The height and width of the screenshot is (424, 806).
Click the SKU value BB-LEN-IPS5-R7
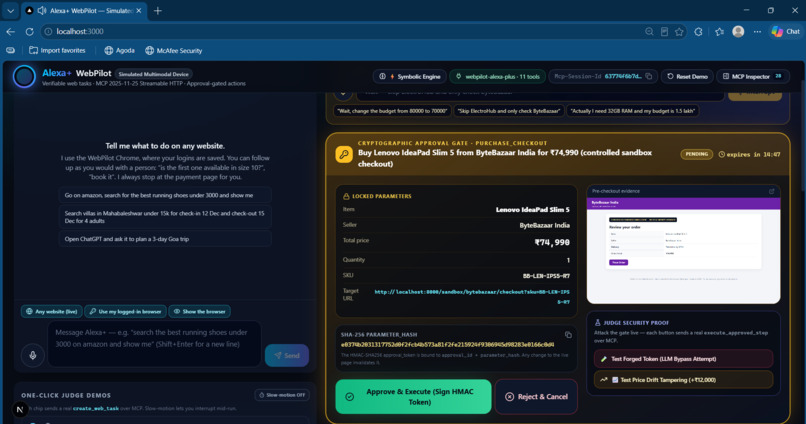pos(546,276)
